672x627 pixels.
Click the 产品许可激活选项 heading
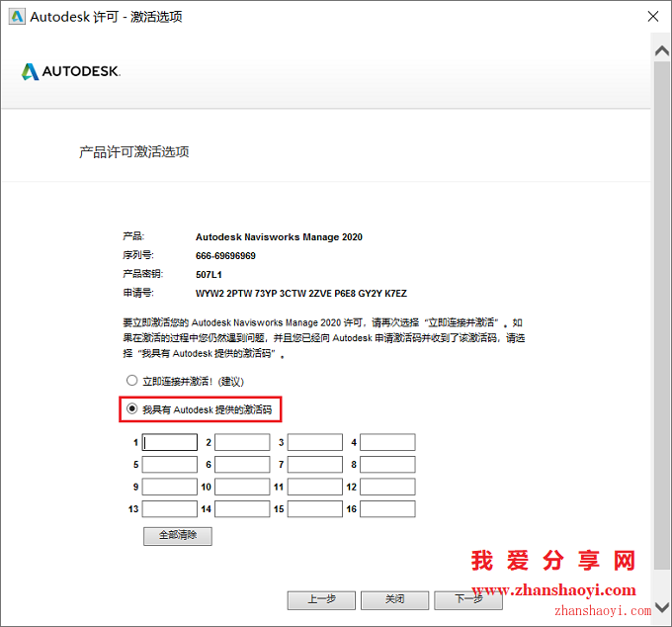tap(134, 152)
